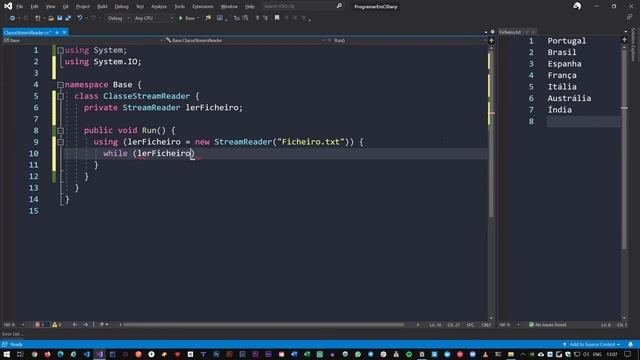Click the Live Share account icon
Screen dimensions: 640x360
577,6
